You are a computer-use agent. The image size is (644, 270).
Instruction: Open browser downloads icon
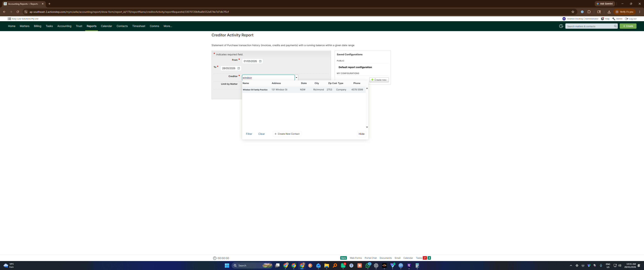pyautogui.click(x=609, y=12)
